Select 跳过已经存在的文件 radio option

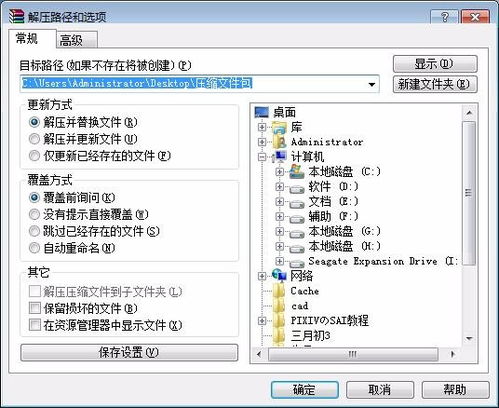click(x=34, y=231)
